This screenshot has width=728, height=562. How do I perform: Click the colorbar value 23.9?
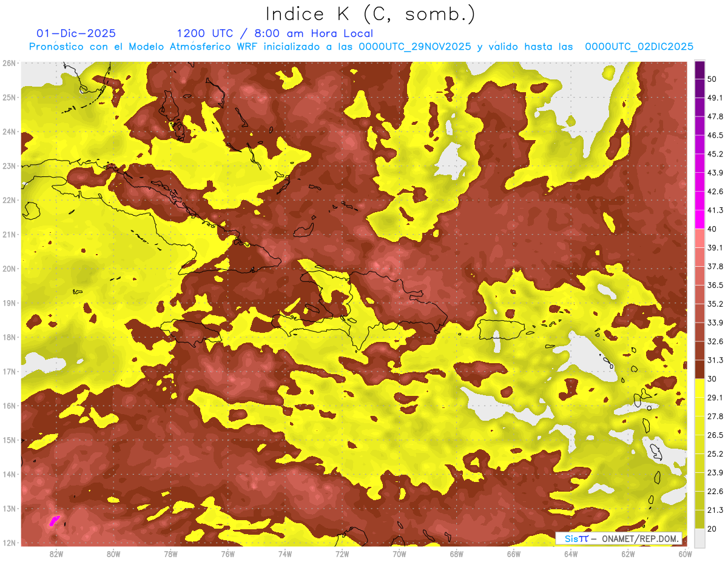coord(715,473)
